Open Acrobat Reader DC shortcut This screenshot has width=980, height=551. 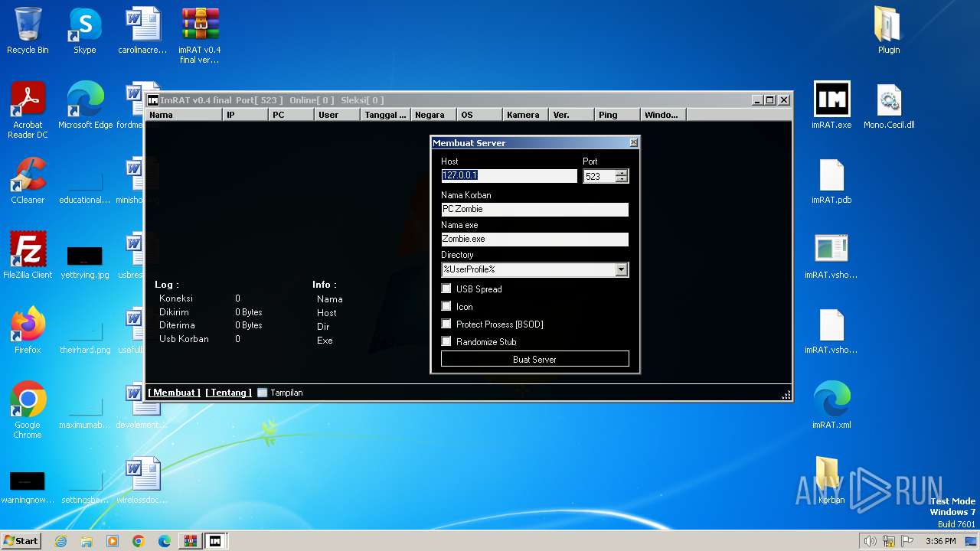click(x=28, y=110)
